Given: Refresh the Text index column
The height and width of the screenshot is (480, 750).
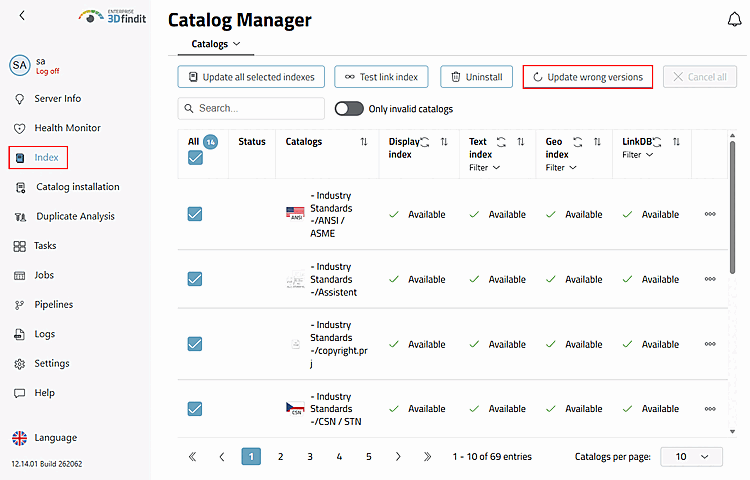Looking at the screenshot, I should [501, 142].
